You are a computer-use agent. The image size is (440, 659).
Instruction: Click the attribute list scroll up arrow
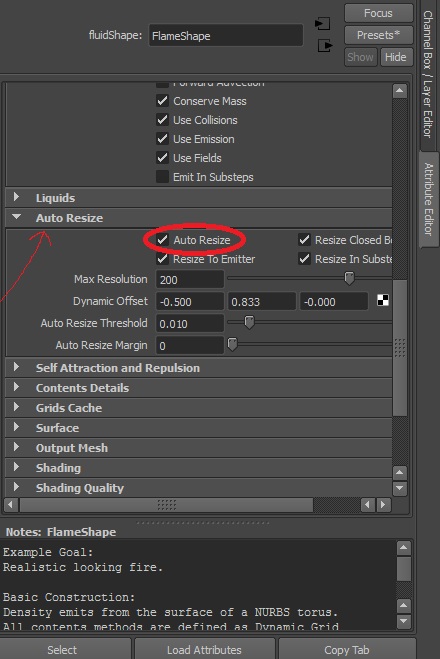click(400, 91)
